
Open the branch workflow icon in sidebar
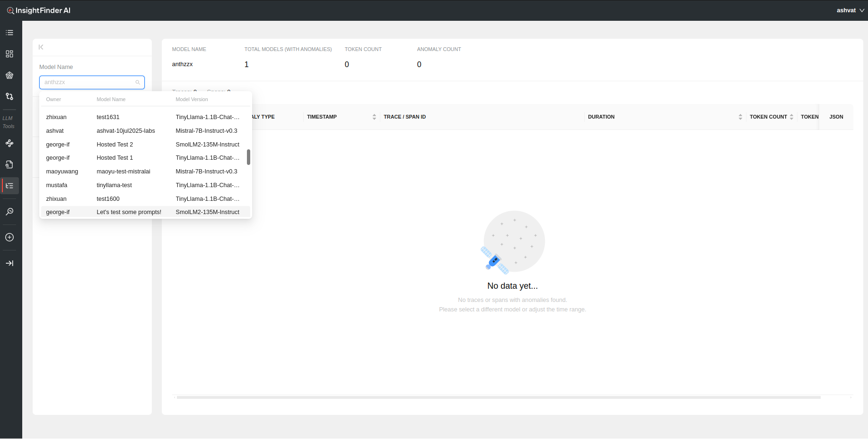tap(9, 96)
